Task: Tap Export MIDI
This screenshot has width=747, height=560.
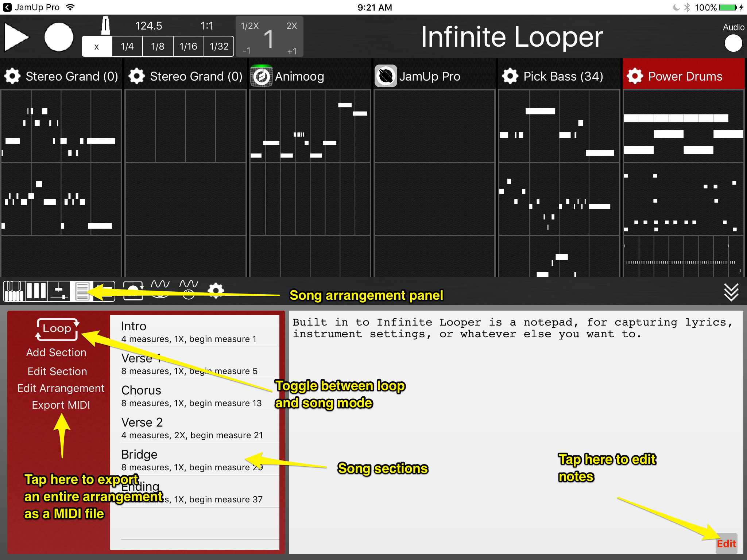Action: pyautogui.click(x=61, y=405)
